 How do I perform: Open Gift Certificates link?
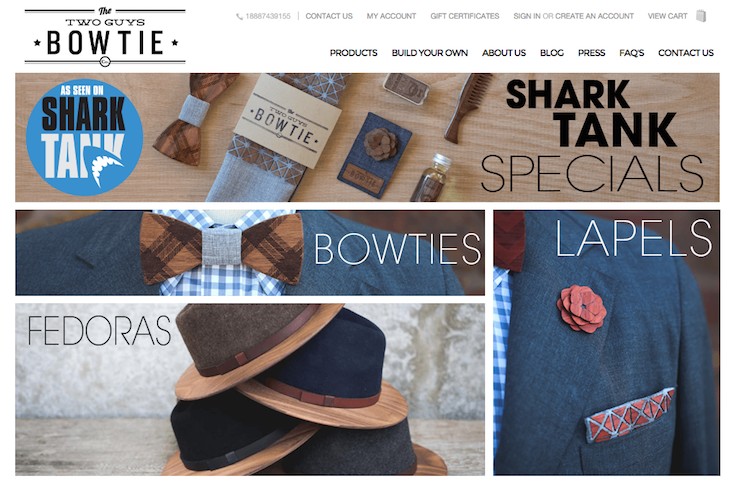tap(464, 16)
